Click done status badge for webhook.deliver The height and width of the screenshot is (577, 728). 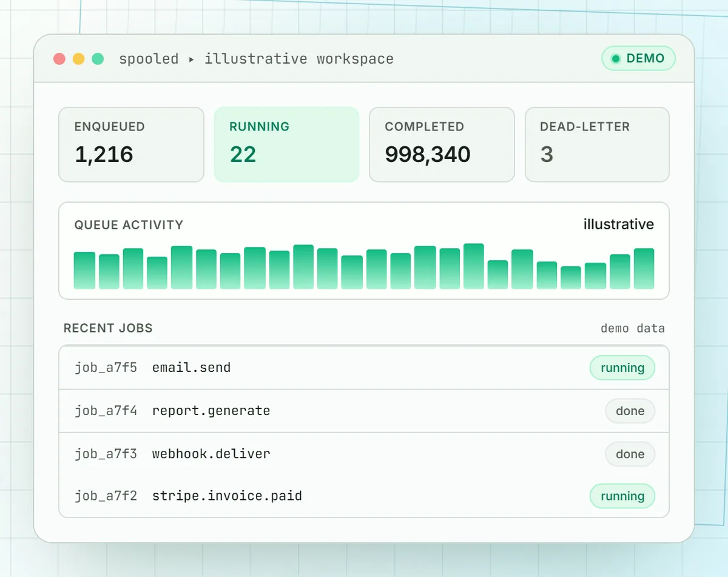pyautogui.click(x=630, y=454)
